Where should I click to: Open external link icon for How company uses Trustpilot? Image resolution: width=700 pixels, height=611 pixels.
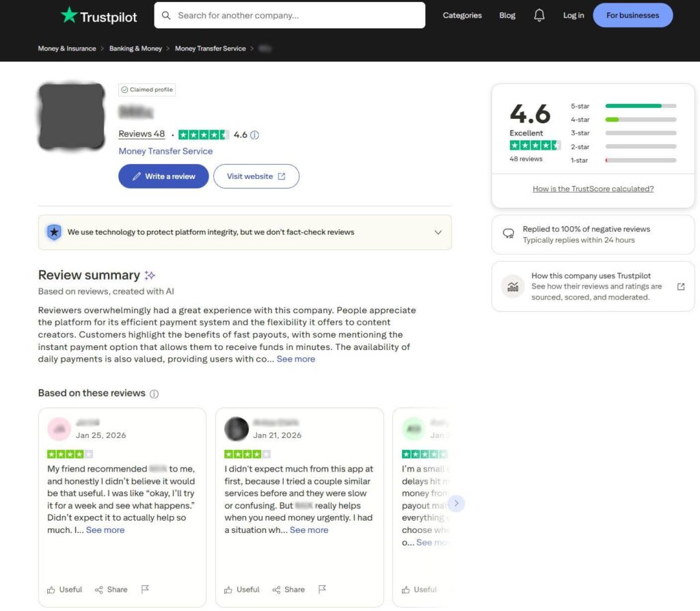click(x=681, y=286)
